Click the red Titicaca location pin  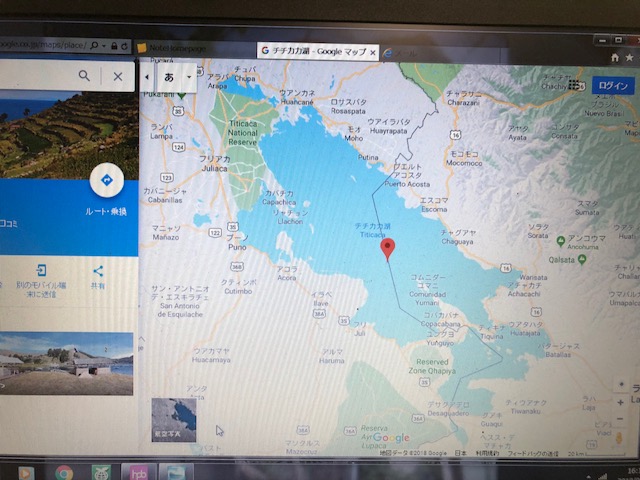[x=387, y=249]
